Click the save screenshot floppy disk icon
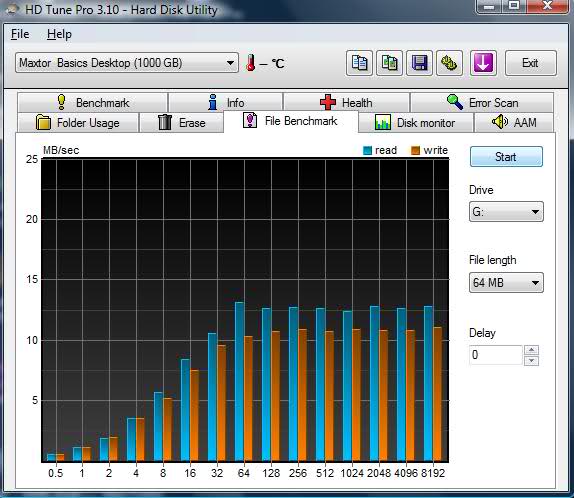Screen dimensions: 574x498 point(419,63)
